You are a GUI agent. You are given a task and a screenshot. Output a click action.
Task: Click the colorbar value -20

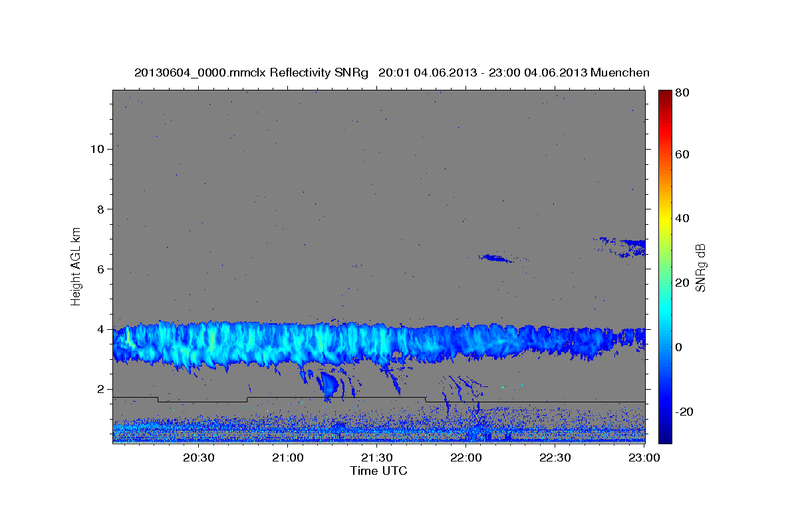click(684, 412)
